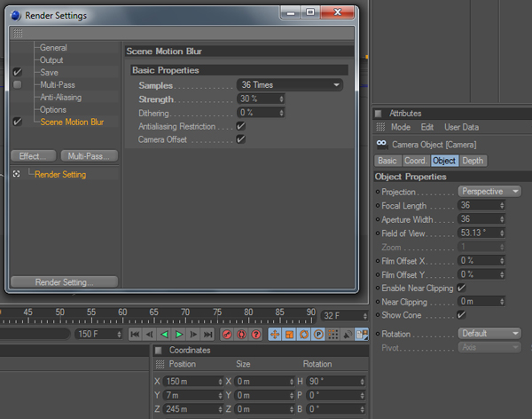The image size is (532, 419).
Task: Switch to the Coord. tab in Attributes
Action: pos(414,161)
